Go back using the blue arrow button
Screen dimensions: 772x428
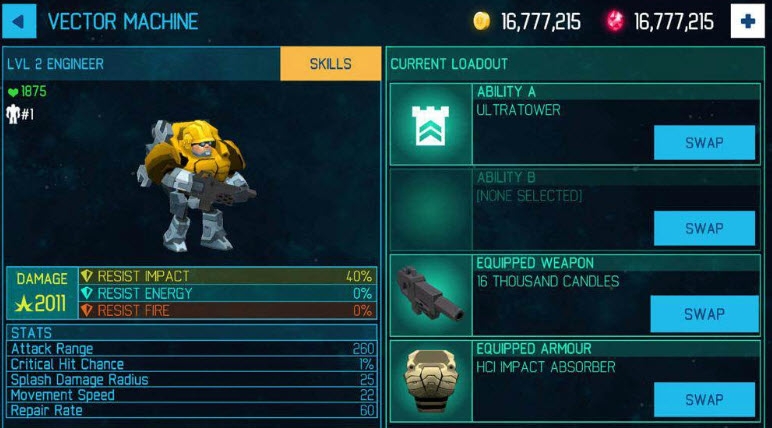[x=19, y=21]
